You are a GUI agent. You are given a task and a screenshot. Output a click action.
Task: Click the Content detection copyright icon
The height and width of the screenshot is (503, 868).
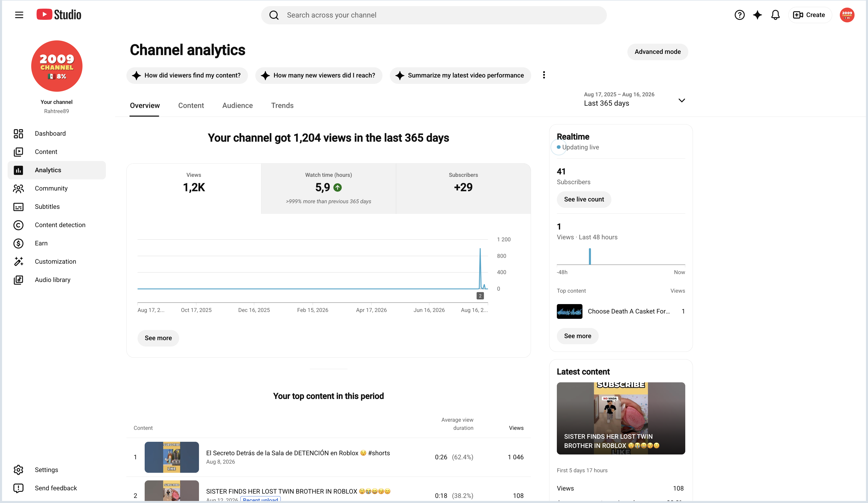[18, 225]
